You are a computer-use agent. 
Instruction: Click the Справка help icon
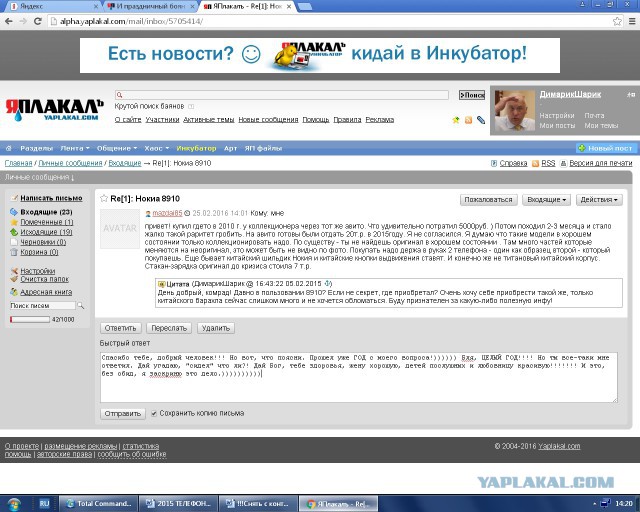tap(494, 162)
